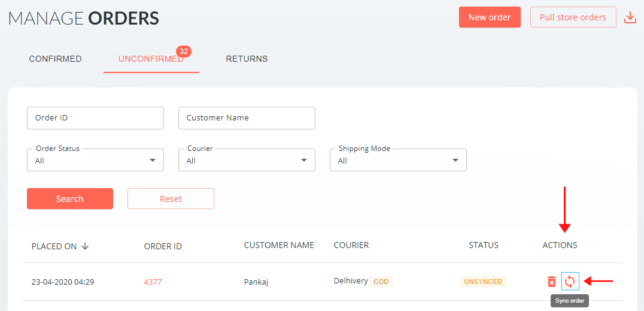Viewport: 644px width, 311px height.
Task: Click the New order button
Action: click(x=490, y=17)
